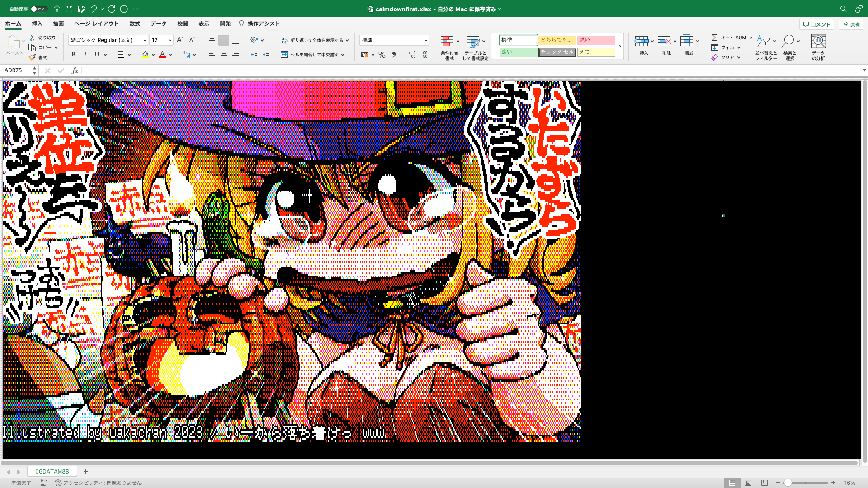Open the Data ribbon tab
This screenshot has height=488, width=868.
pyautogui.click(x=159, y=24)
